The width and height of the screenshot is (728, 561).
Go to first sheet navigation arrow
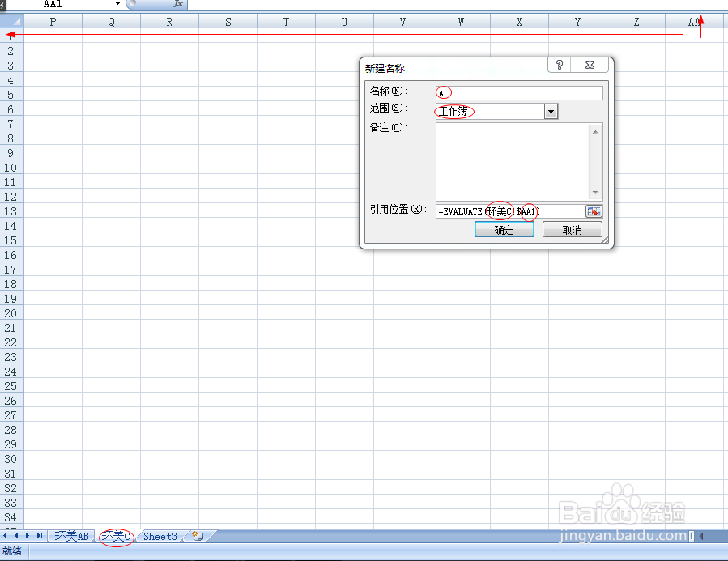[x=4, y=535]
